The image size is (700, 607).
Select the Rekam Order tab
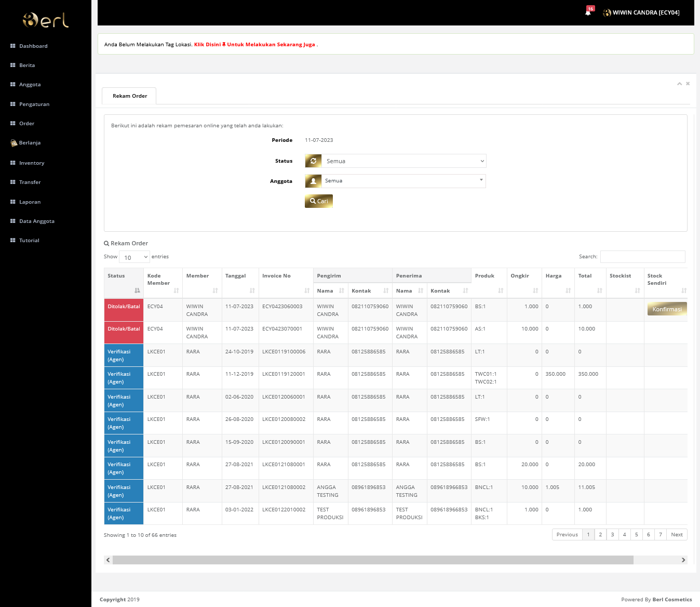tap(129, 96)
